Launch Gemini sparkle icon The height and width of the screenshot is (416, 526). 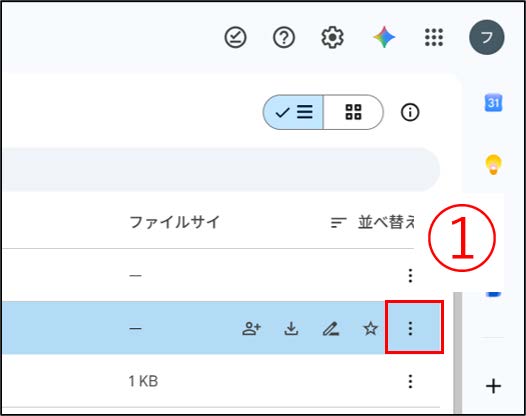click(384, 37)
